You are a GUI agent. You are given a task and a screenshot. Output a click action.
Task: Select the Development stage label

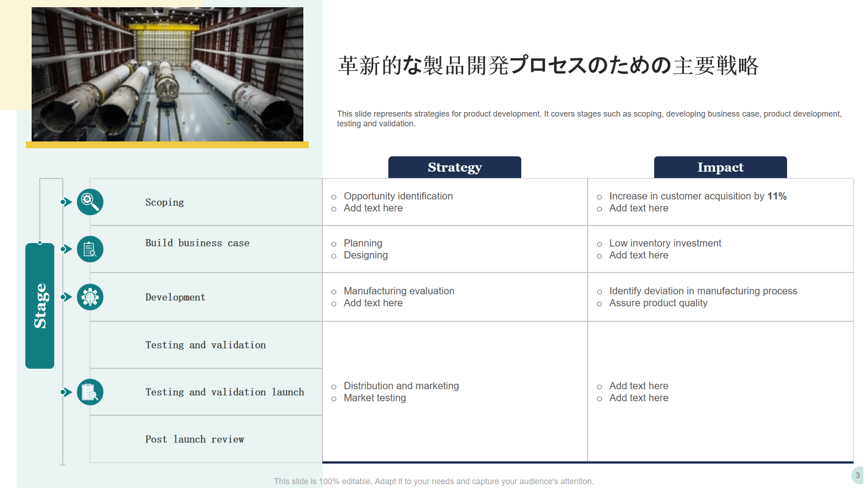pos(175,297)
